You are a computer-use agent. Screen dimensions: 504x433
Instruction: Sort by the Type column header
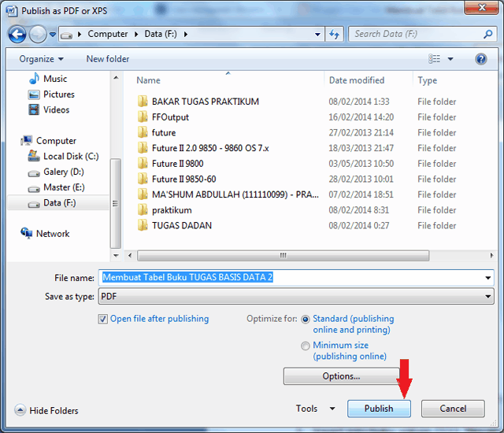click(x=427, y=80)
